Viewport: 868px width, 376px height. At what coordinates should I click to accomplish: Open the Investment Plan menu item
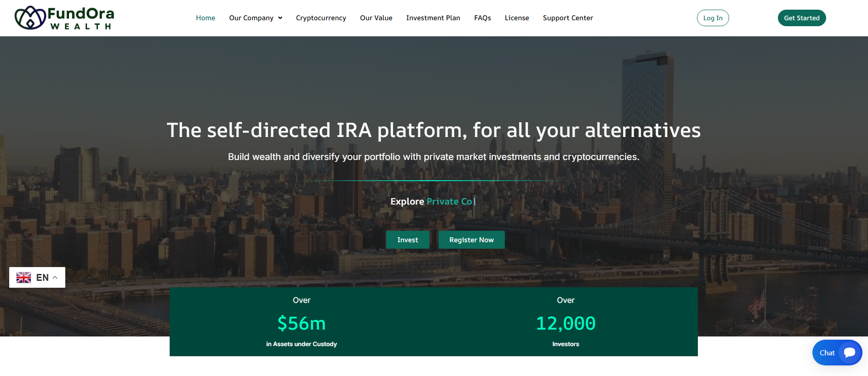point(433,18)
